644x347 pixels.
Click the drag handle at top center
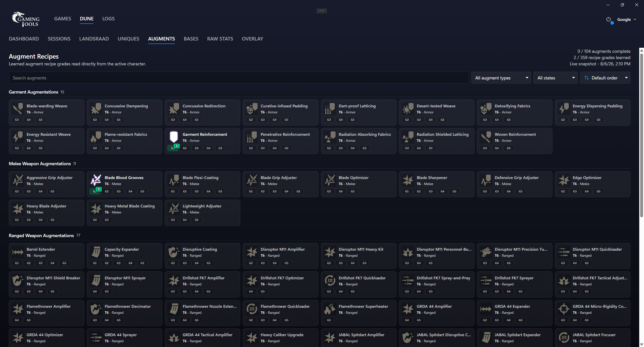322,11
